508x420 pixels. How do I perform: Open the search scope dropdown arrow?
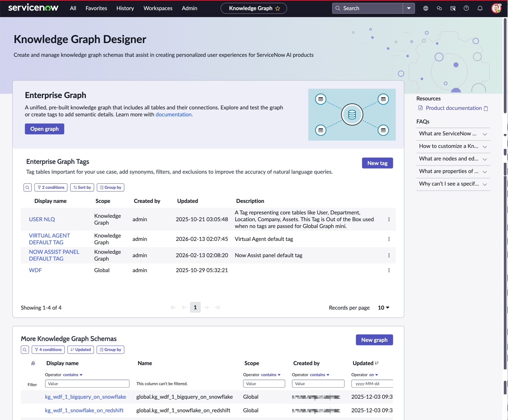tap(409, 8)
